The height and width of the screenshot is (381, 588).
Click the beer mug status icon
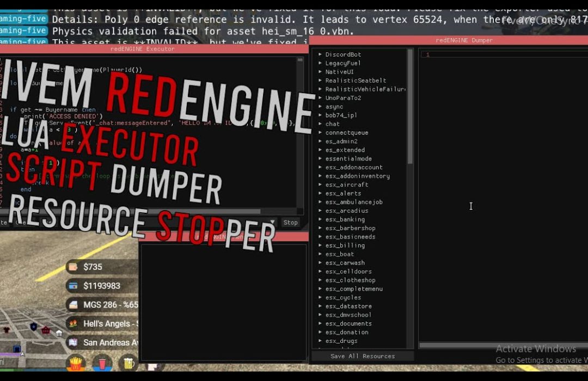click(128, 364)
